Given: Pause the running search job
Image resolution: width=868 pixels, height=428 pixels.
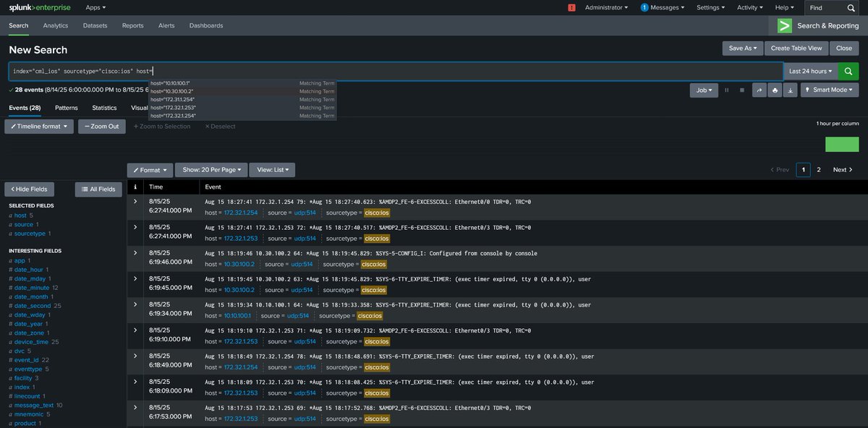Looking at the screenshot, I should 726,90.
